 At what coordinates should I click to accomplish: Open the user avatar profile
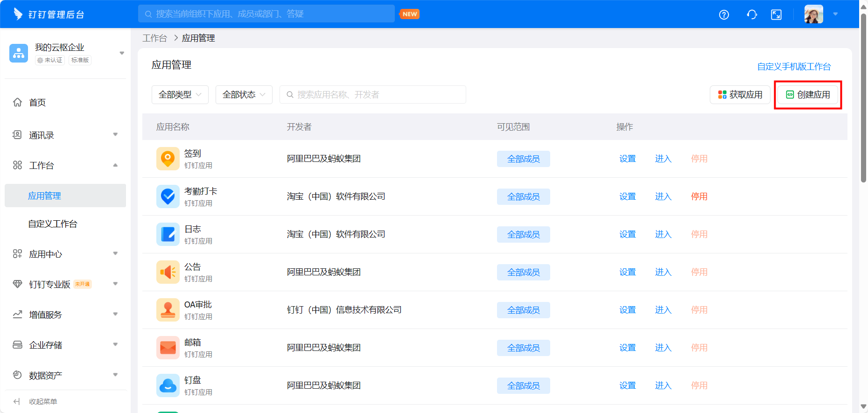click(813, 14)
